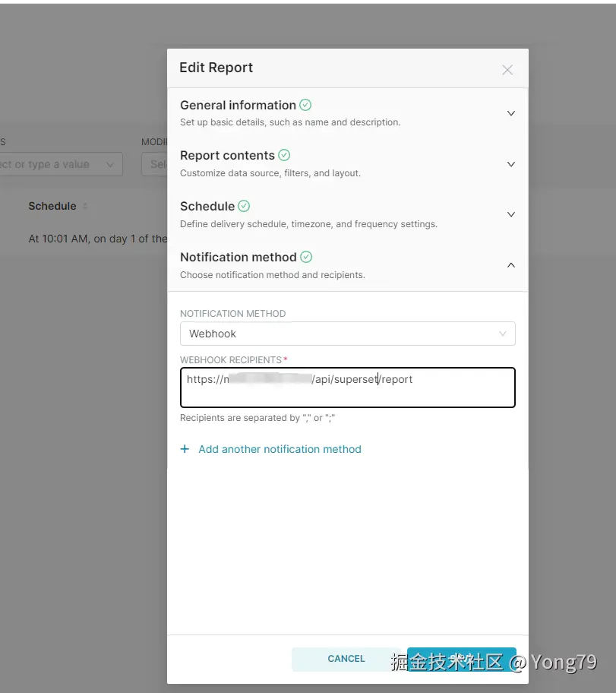
Task: Click Add another notification method link
Action: 280,449
